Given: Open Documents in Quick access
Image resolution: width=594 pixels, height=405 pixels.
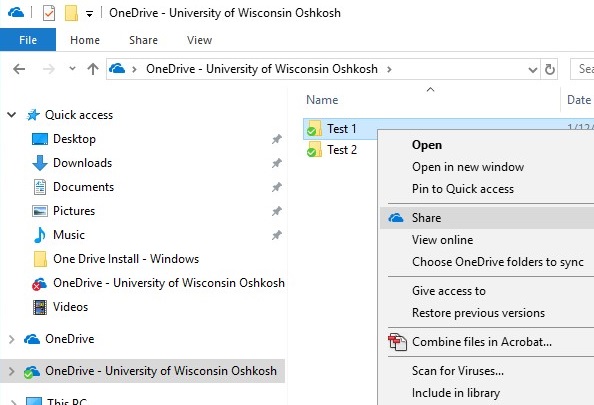Looking at the screenshot, I should click(x=83, y=187).
